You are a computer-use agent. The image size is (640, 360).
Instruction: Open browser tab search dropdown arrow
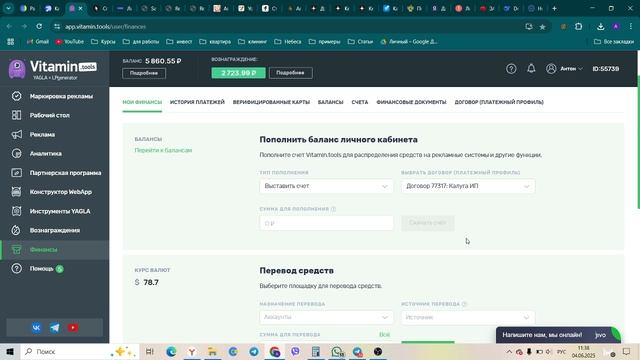pyautogui.click(x=9, y=8)
